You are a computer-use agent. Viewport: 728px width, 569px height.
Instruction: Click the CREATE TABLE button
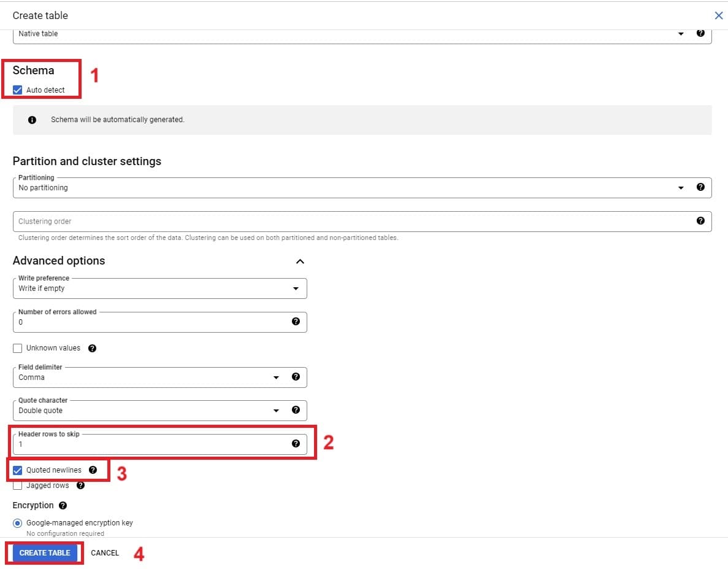click(x=45, y=553)
